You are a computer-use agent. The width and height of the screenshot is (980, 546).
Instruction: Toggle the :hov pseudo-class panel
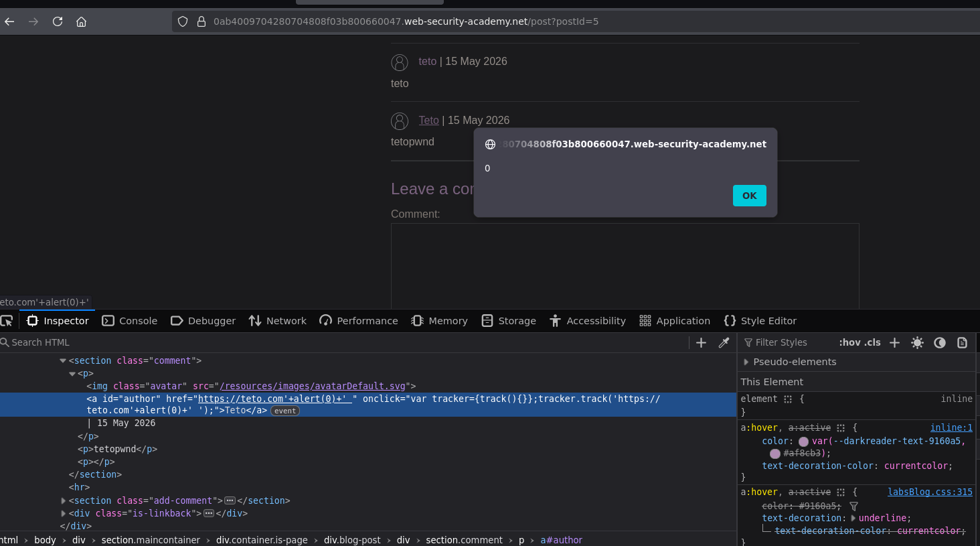coord(849,342)
